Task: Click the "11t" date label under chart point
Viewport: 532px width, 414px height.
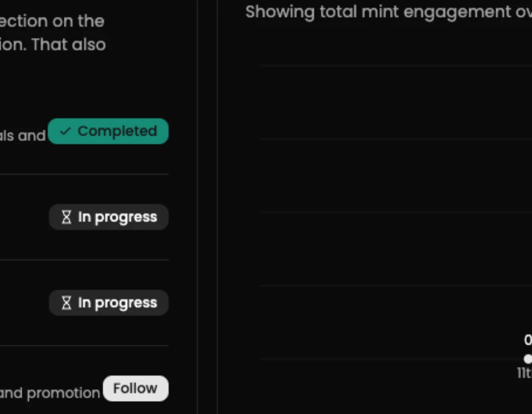Action: pos(524,373)
